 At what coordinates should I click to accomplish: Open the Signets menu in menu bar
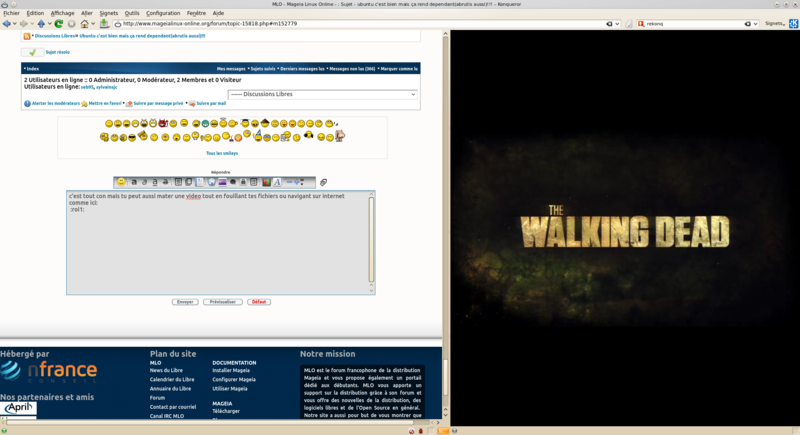click(x=109, y=13)
